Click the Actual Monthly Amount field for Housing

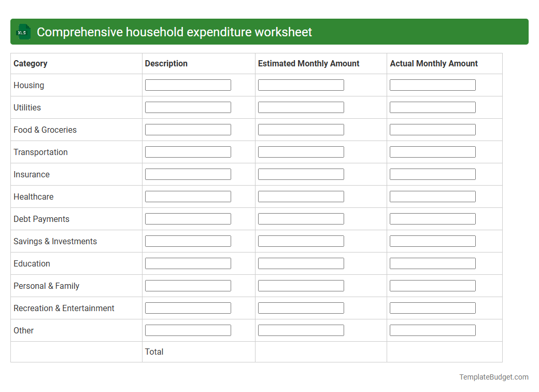432,85
